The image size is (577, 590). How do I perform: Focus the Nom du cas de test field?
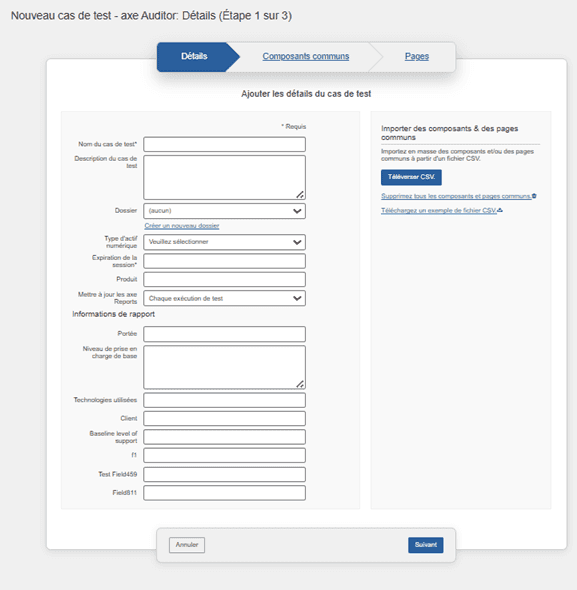(x=224, y=144)
